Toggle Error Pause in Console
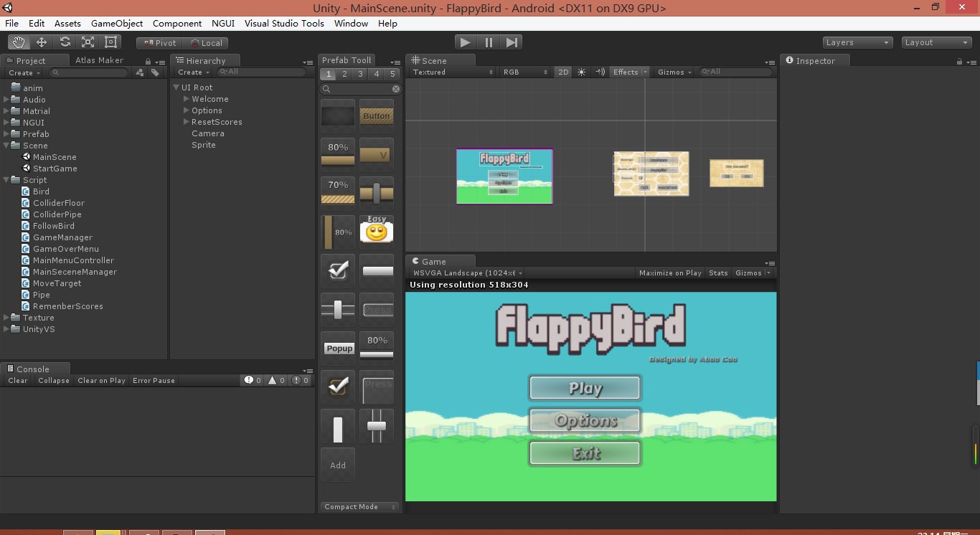The height and width of the screenshot is (535, 980). click(x=154, y=380)
